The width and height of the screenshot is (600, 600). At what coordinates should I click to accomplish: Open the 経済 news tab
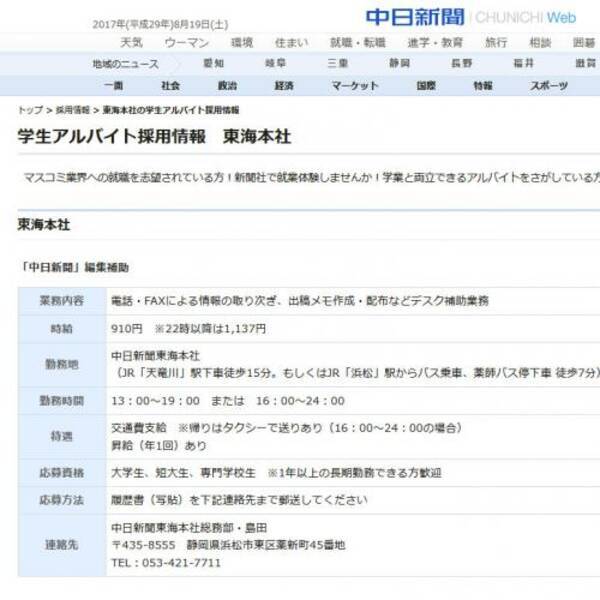click(285, 86)
